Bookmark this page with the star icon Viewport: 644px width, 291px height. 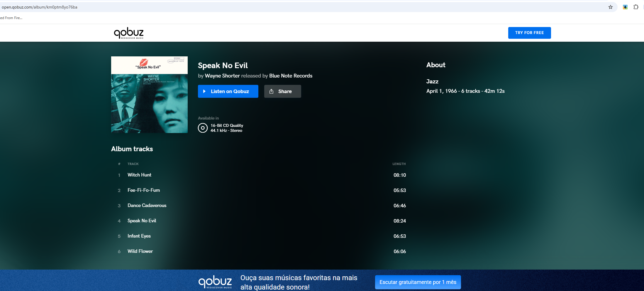click(x=611, y=7)
